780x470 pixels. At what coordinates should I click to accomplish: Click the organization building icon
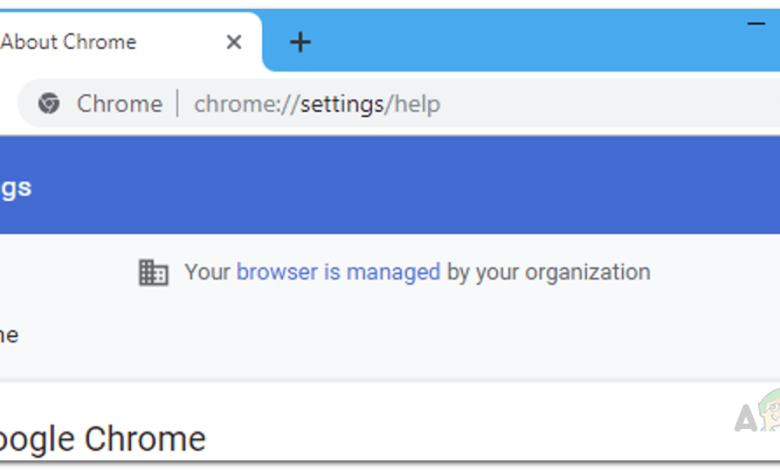(153, 272)
